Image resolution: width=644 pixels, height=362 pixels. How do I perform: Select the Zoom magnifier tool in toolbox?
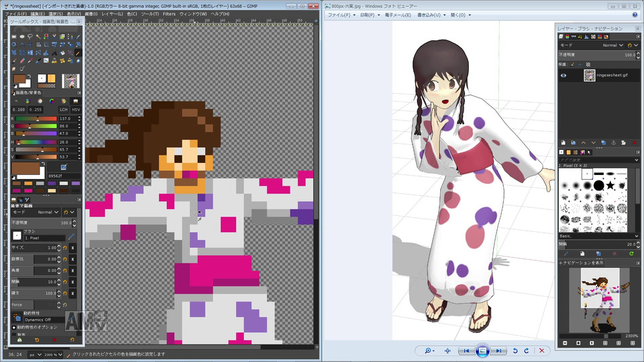click(x=13, y=44)
